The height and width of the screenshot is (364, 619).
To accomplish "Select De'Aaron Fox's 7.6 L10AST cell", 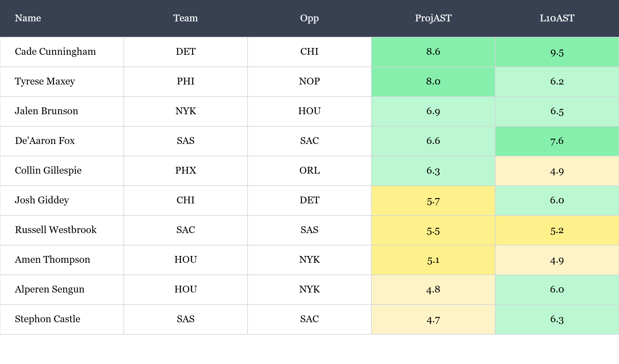I will [557, 141].
